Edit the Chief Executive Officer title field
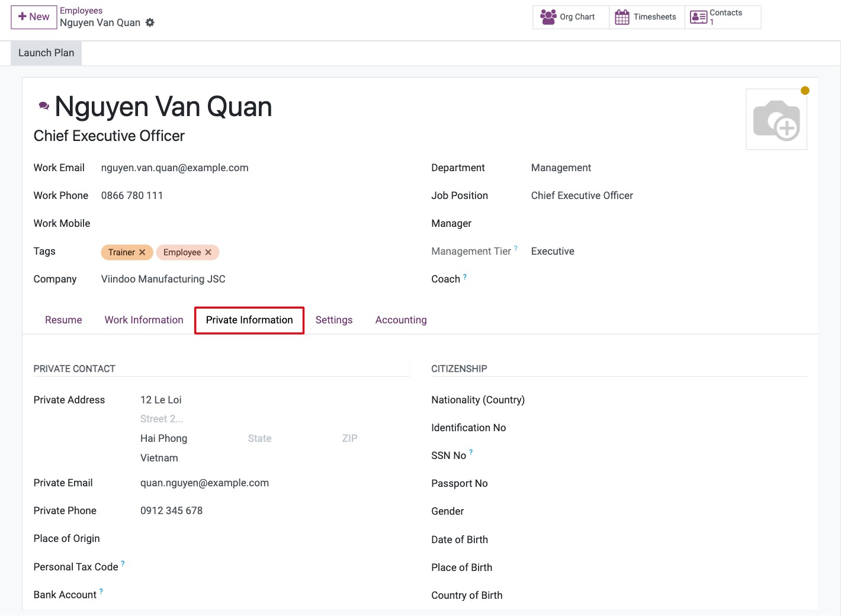Image resolution: width=841 pixels, height=616 pixels. point(109,136)
